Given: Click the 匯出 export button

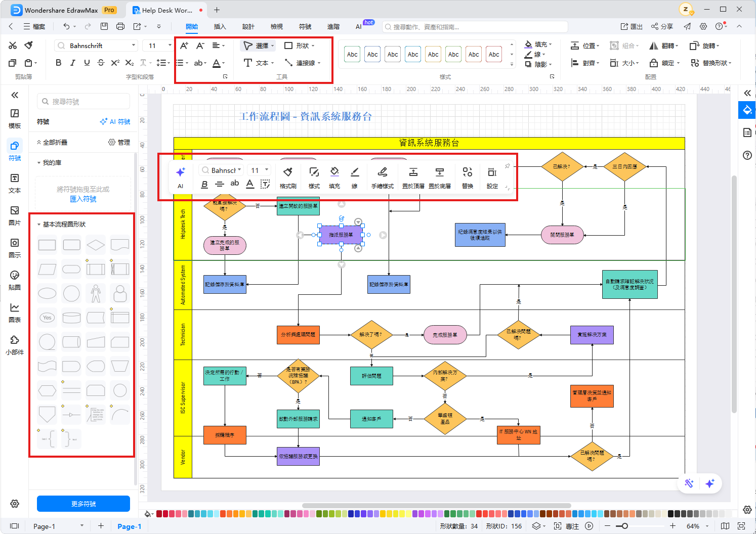Looking at the screenshot, I should [632, 26].
